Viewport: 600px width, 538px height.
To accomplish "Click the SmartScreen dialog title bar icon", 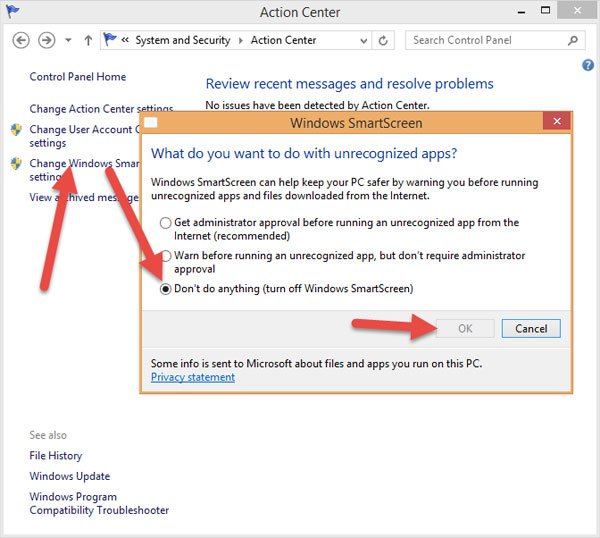I will [150, 122].
